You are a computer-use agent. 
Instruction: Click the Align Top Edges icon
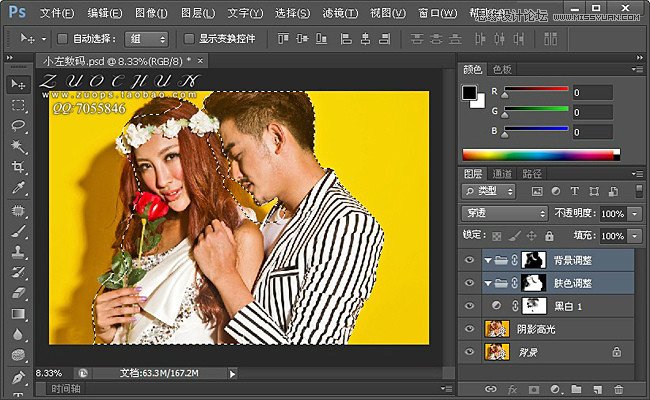tap(283, 39)
